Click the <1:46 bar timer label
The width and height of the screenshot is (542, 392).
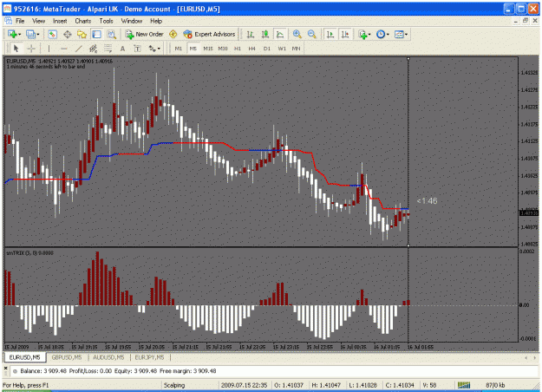coord(427,201)
